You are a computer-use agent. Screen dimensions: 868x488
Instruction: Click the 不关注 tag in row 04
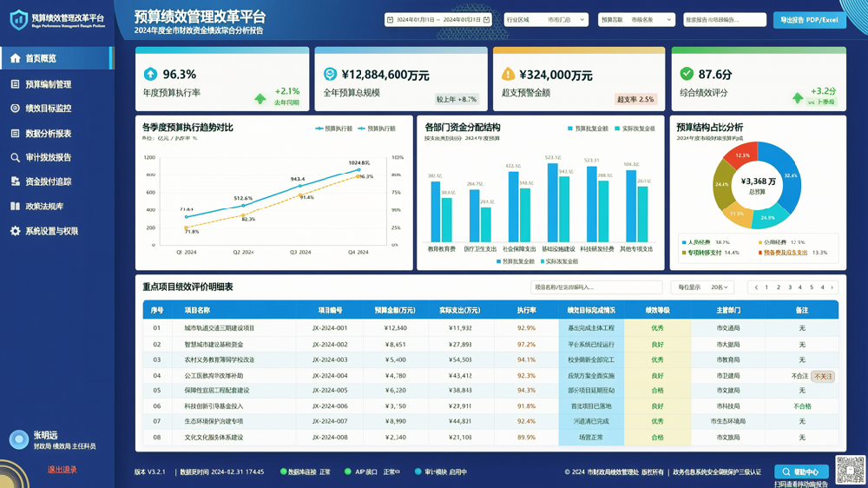pyautogui.click(x=823, y=376)
